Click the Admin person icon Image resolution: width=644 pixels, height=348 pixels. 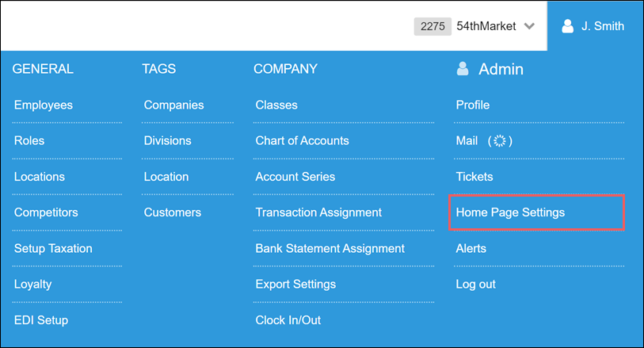click(463, 69)
